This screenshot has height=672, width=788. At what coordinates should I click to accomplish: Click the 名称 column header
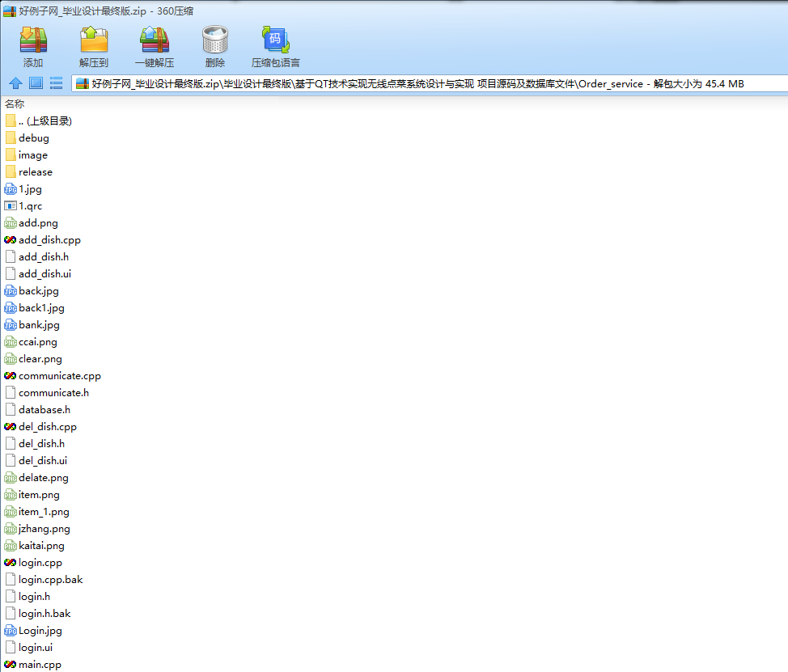tap(15, 104)
